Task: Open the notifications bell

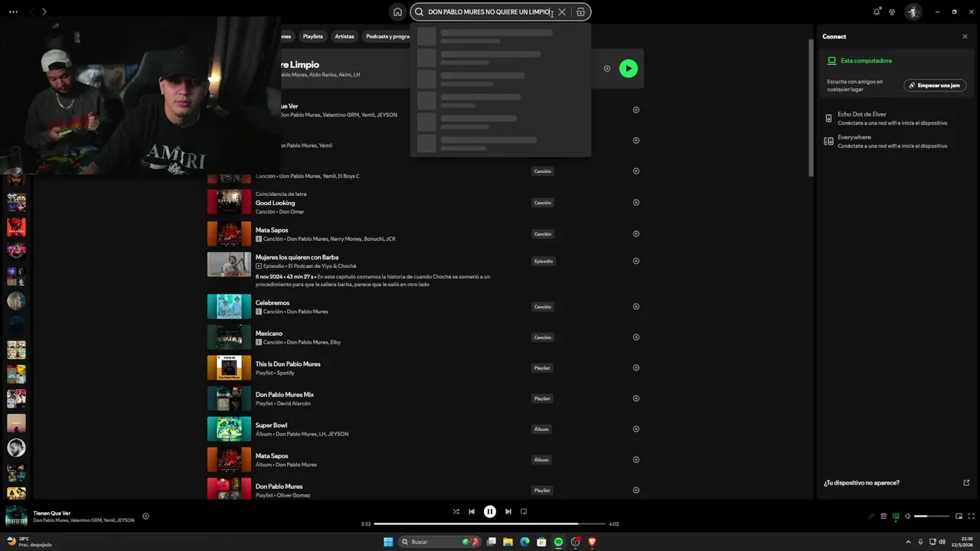Action: pos(877,11)
